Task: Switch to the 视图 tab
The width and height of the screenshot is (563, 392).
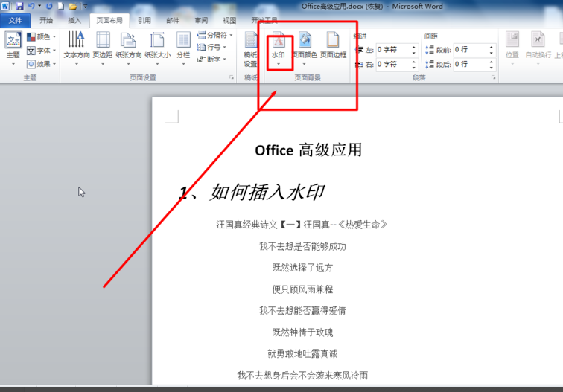Action: (x=229, y=20)
